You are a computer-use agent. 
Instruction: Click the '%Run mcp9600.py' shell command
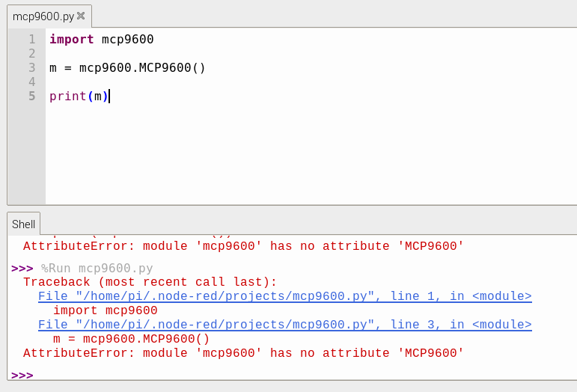click(97, 268)
